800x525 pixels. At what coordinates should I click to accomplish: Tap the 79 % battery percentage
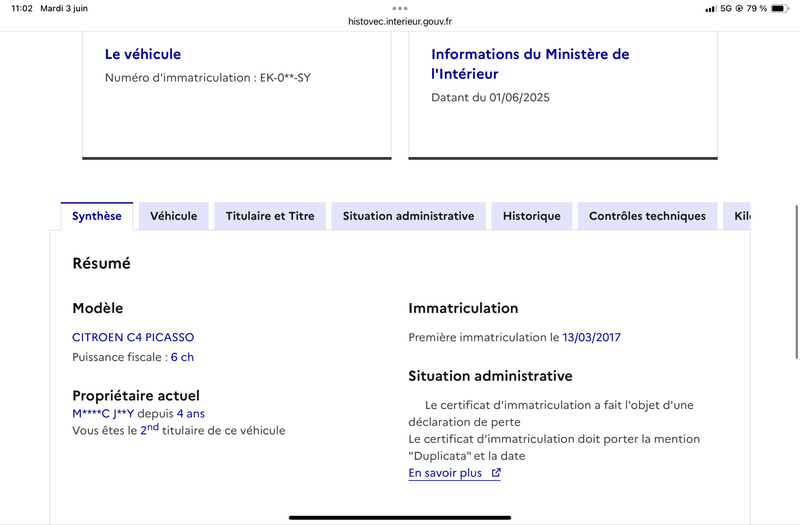pos(757,8)
